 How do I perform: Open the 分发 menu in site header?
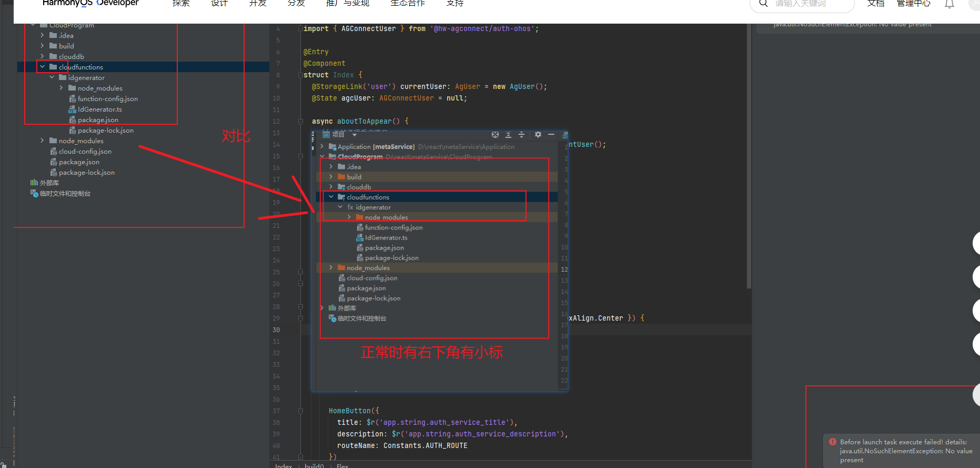pos(296,3)
